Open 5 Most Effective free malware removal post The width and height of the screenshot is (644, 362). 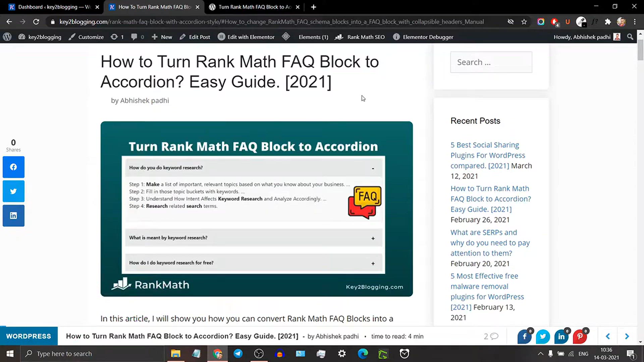coord(487,291)
